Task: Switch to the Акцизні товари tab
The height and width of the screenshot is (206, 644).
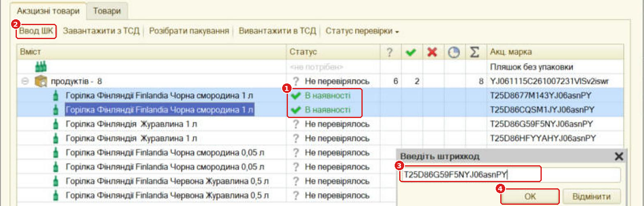Action: [x=48, y=11]
